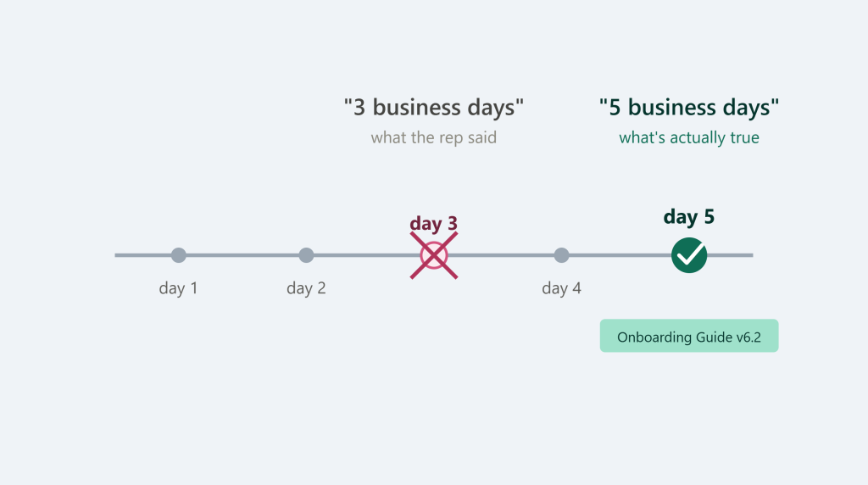This screenshot has height=485, width=868.
Task: Select the gray dot for day 4
Action: point(561,255)
